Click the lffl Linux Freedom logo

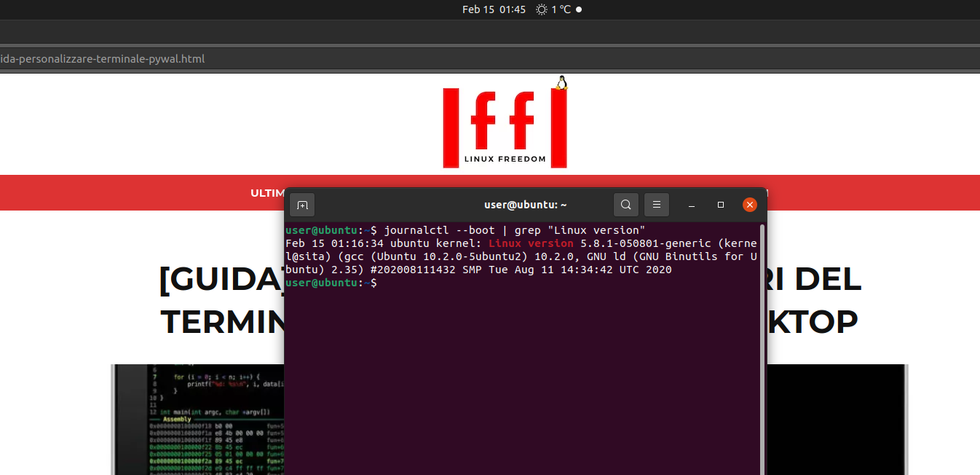[x=505, y=125]
